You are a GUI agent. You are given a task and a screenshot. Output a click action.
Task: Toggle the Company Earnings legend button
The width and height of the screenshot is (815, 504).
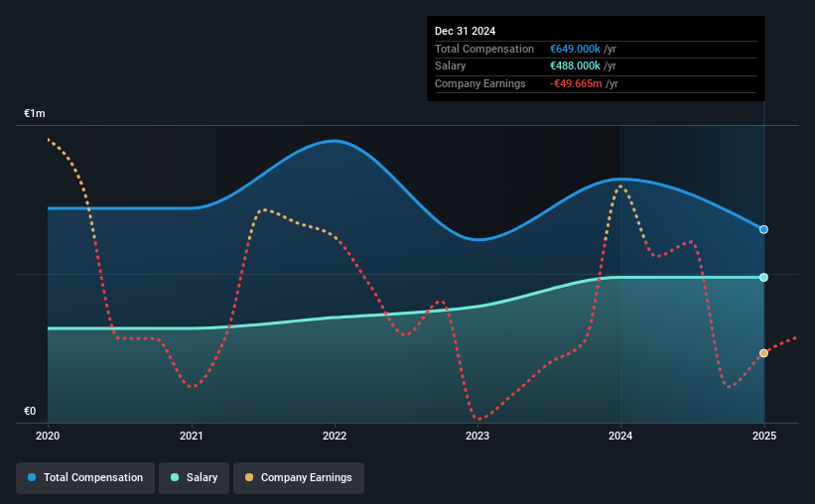[299, 477]
